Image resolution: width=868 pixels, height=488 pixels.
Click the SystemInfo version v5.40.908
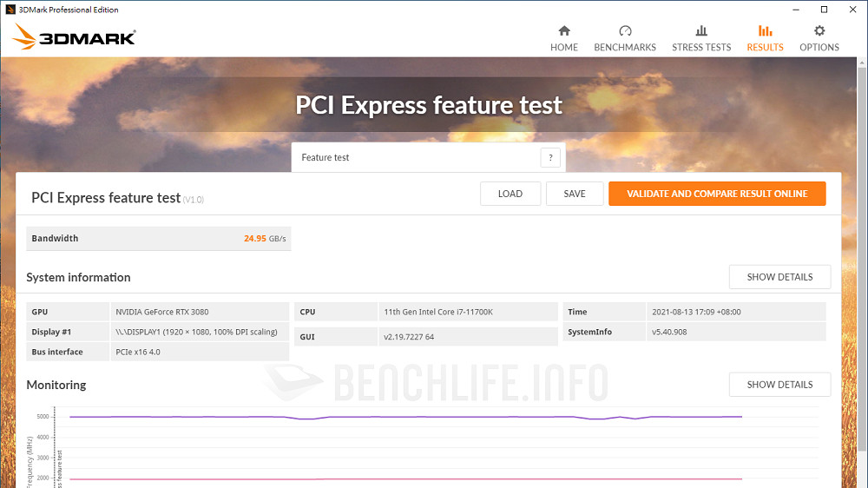669,332
